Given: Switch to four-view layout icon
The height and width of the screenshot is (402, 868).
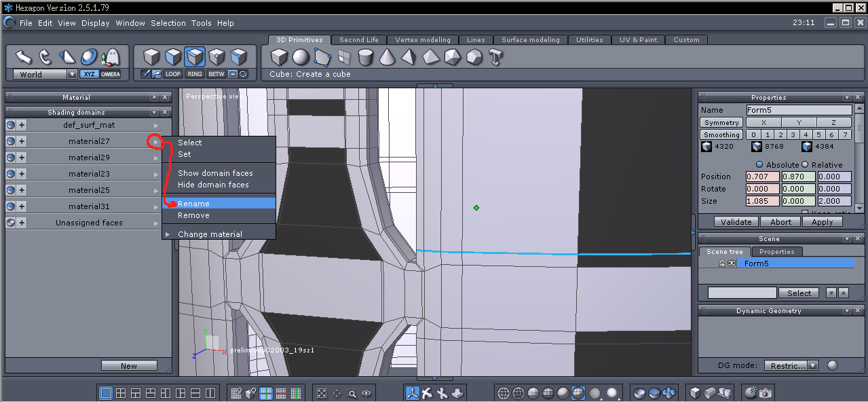Looking at the screenshot, I should point(121,392).
